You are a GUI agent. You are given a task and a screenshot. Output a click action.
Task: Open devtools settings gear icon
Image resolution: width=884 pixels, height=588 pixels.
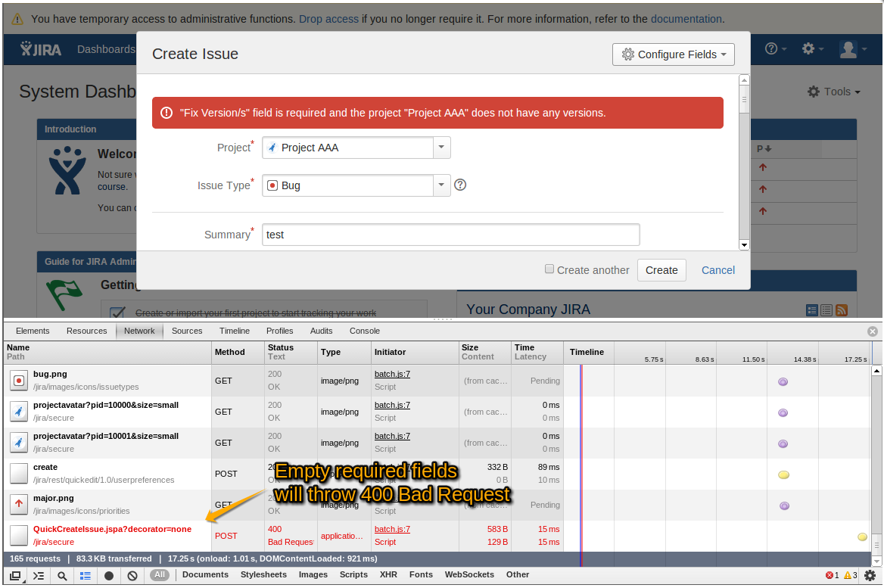click(870, 576)
